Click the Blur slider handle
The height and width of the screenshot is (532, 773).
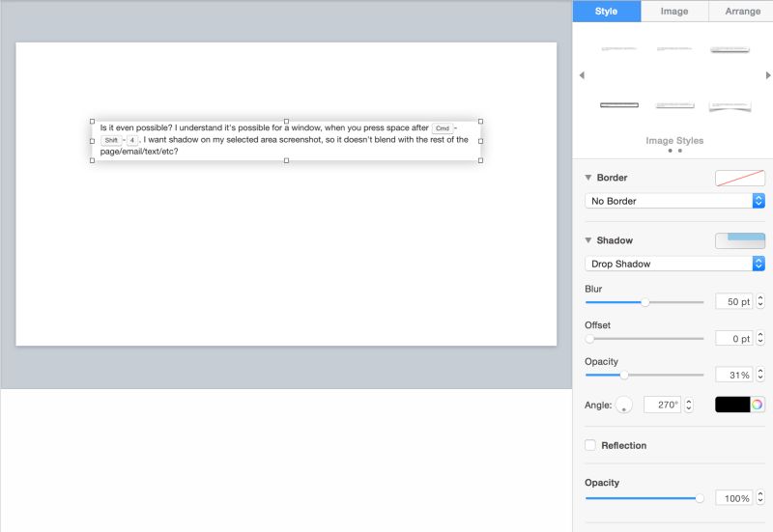pyautogui.click(x=644, y=302)
